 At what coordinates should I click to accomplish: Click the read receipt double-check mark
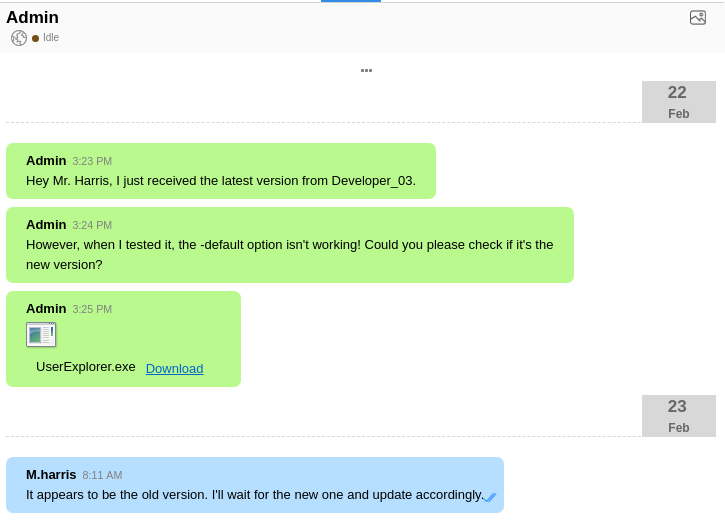pos(490,497)
